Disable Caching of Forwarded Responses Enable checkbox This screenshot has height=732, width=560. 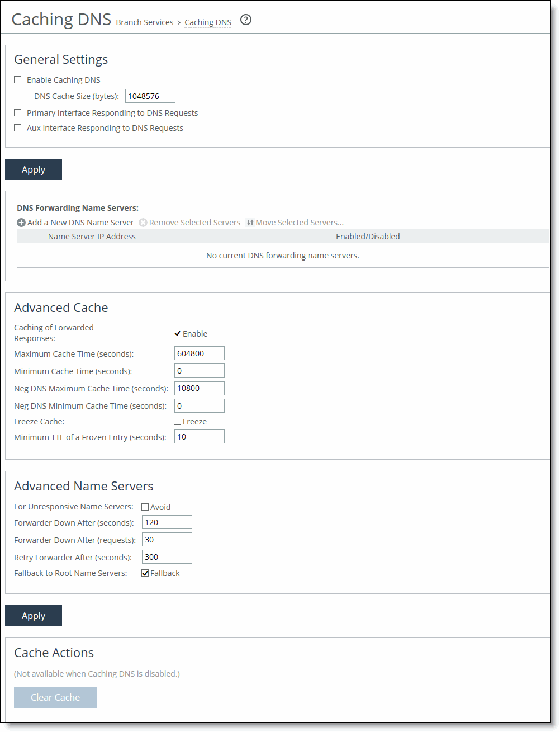pos(177,333)
